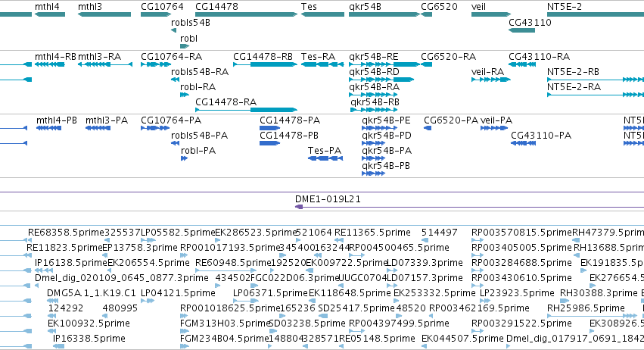Click the DMG5A.1_1.K19.C1 EST label
Screen dimensions: 644x350
[x=91, y=293]
